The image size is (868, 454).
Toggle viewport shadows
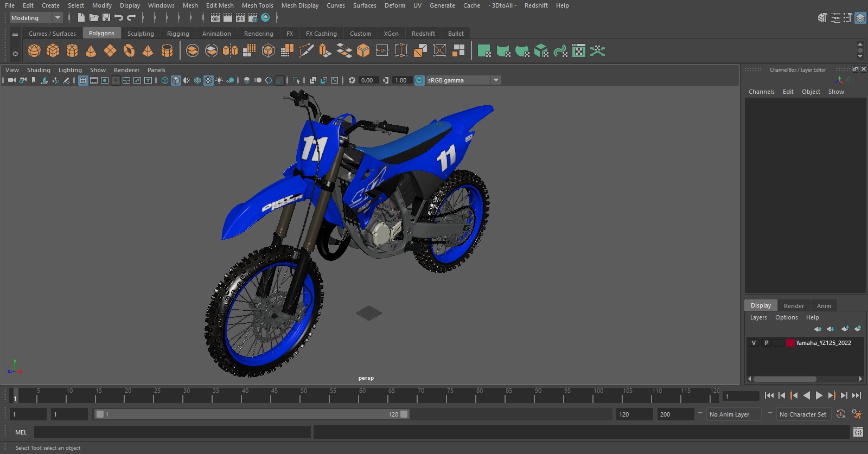pyautogui.click(x=230, y=80)
